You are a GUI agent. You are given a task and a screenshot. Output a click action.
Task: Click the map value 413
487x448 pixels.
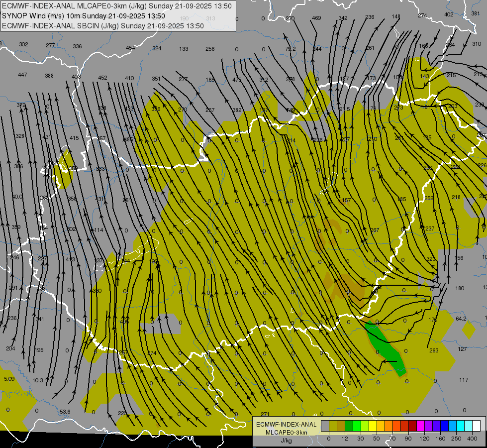click(x=70, y=259)
